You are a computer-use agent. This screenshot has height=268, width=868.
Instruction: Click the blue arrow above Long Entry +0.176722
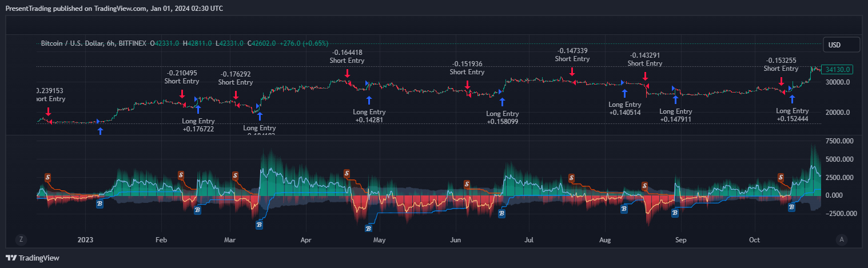tap(198, 109)
